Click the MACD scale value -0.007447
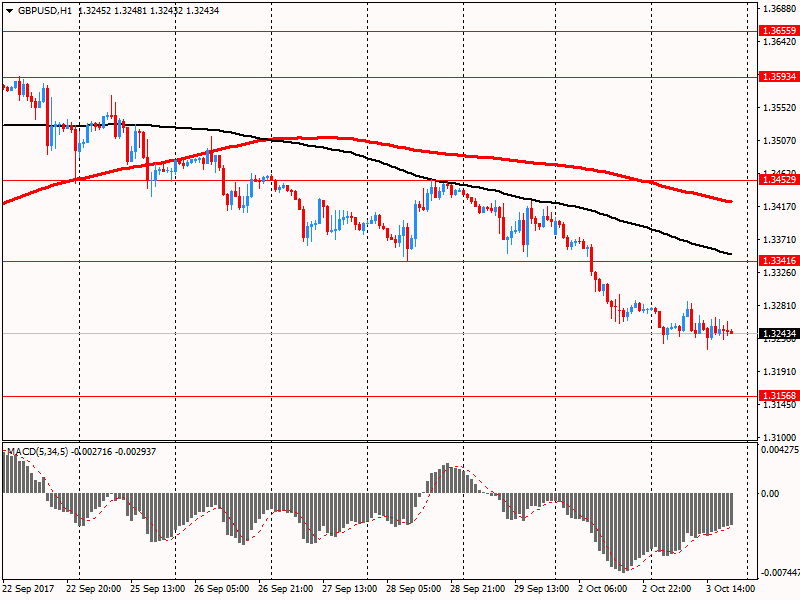800x600 pixels. 780,573
